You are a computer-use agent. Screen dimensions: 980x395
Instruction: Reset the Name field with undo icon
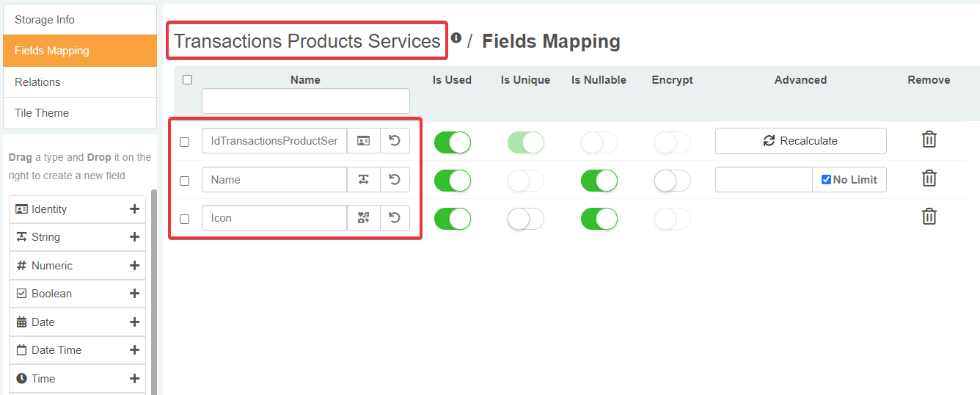(x=395, y=179)
